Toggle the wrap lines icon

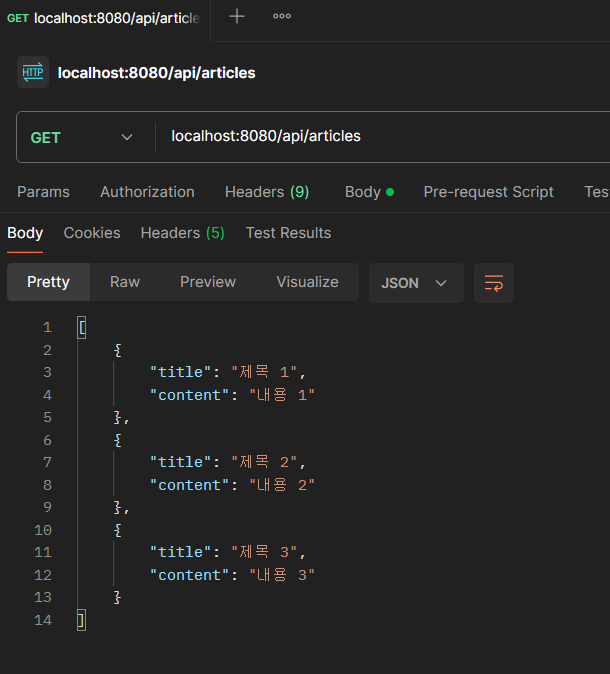[494, 283]
